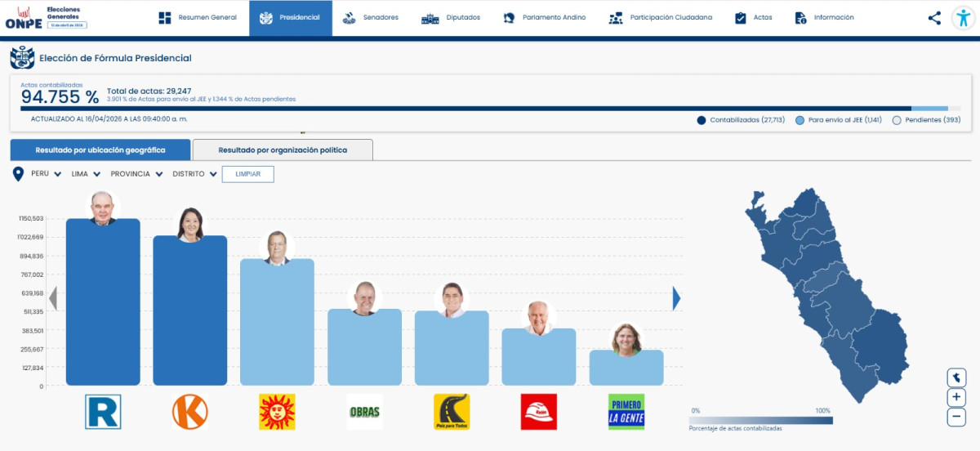Click 'Total de actas: 29,247' text

(x=149, y=91)
